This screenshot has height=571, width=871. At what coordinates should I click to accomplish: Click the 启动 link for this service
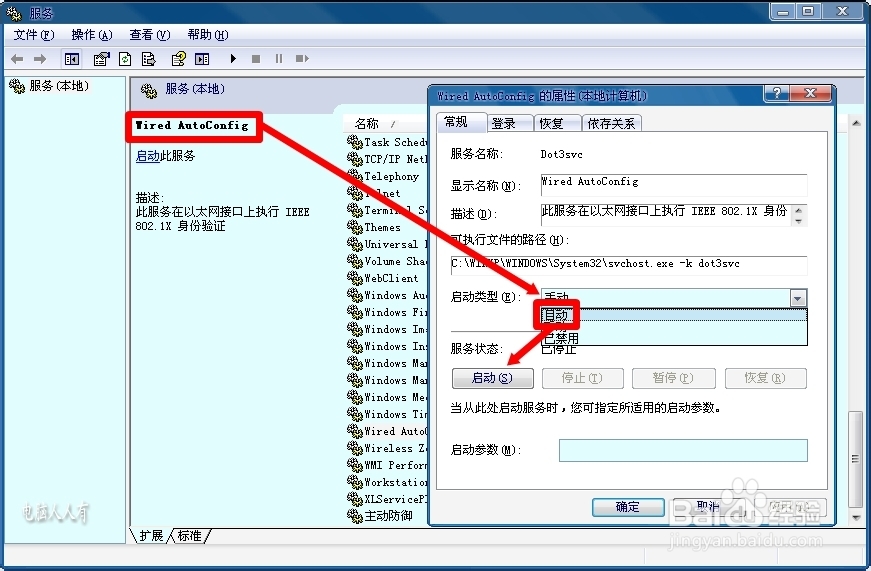tap(148, 156)
